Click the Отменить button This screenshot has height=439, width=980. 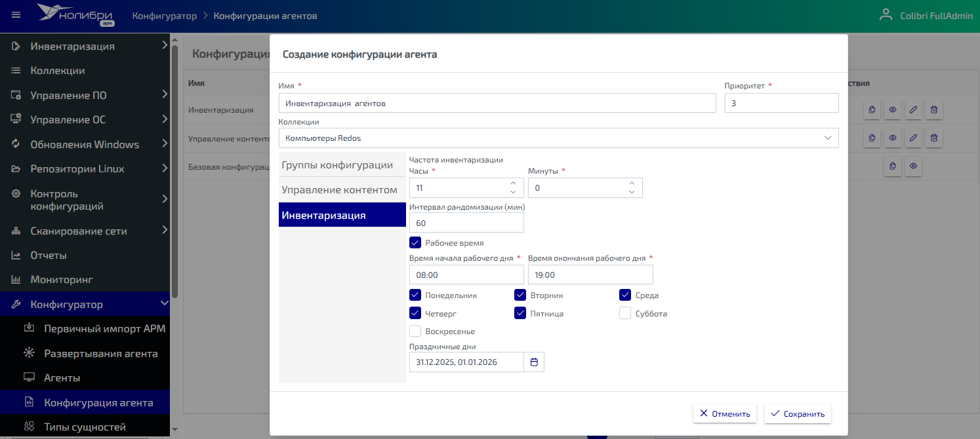pyautogui.click(x=724, y=413)
